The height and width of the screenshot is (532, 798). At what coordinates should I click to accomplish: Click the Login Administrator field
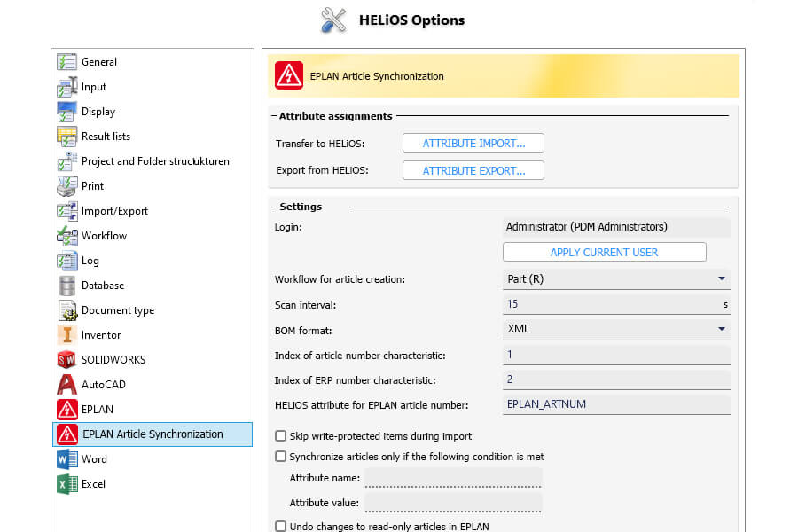point(616,227)
